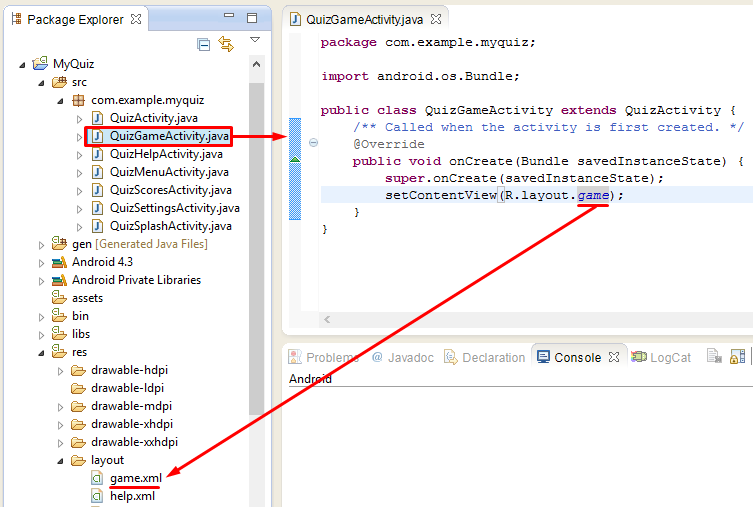Expand QuizSplashActivity.java tree node
753x507 pixels.
(x=79, y=227)
